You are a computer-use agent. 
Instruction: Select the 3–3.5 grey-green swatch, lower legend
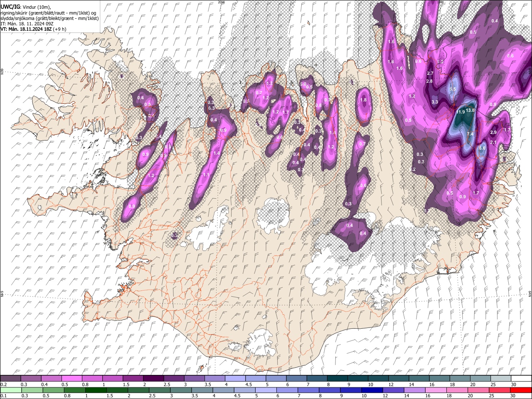(x=181, y=390)
